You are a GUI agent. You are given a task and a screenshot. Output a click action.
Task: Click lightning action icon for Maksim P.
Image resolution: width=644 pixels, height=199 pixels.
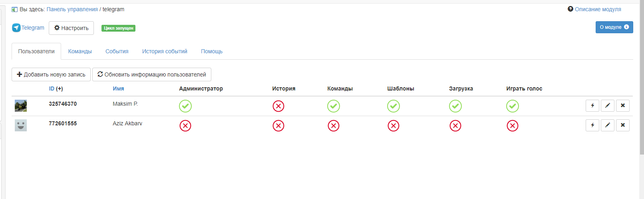592,106
